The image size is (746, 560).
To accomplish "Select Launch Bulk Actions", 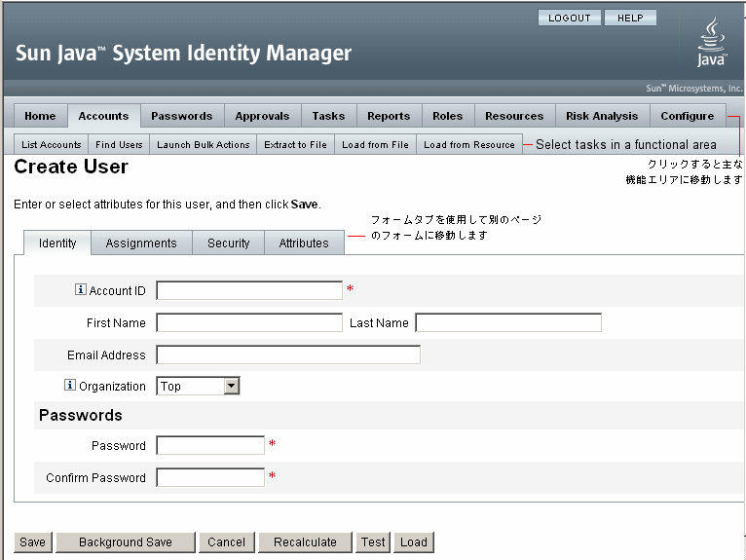I will coord(204,144).
